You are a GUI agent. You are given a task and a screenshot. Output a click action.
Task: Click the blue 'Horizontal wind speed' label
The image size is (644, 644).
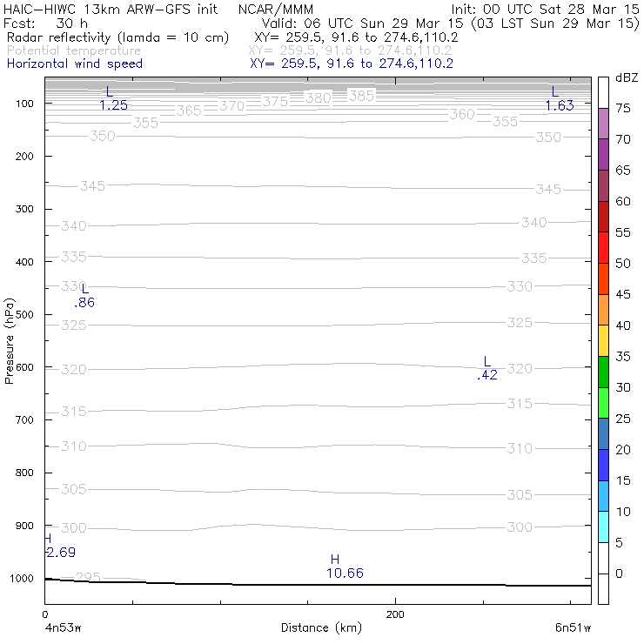[75, 64]
